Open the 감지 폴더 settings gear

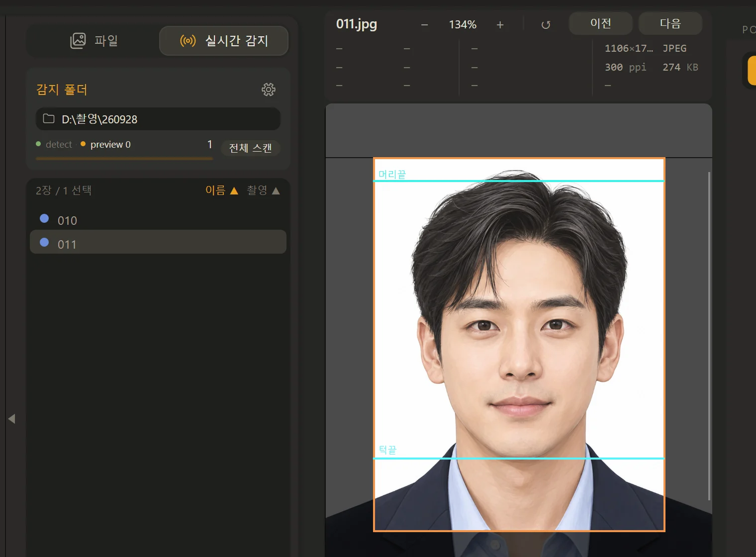click(269, 90)
